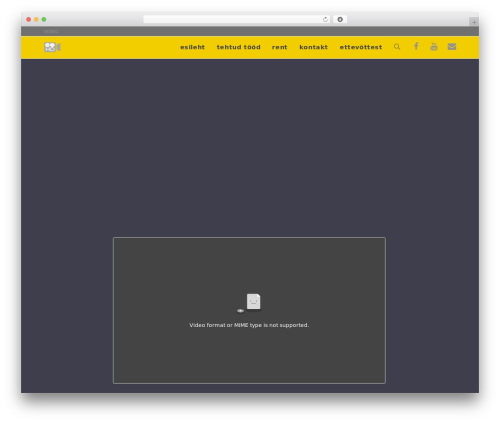Click the camera logo in the yellow header
The image size is (500, 423).
click(52, 47)
